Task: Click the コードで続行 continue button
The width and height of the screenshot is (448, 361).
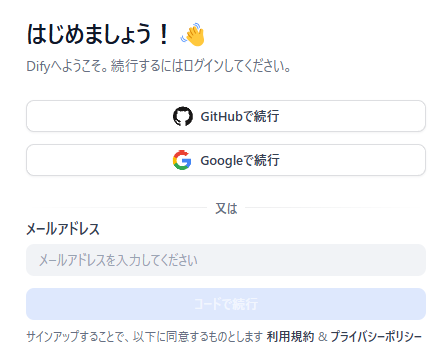Action: [x=226, y=304]
